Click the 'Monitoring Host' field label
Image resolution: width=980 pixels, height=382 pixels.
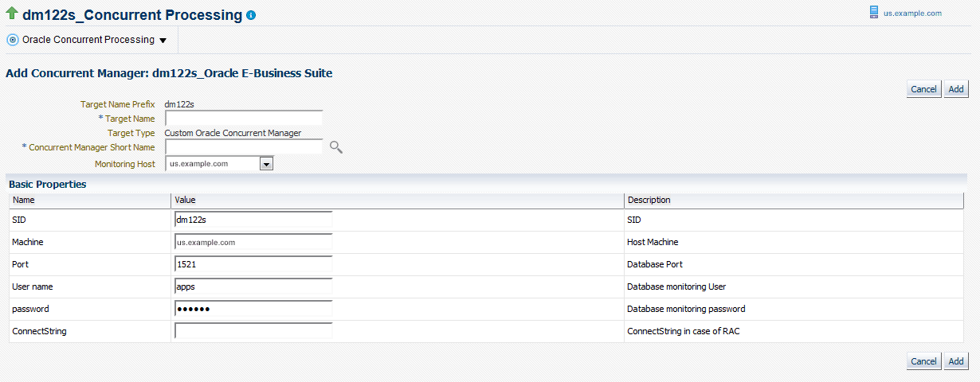pyautogui.click(x=124, y=164)
